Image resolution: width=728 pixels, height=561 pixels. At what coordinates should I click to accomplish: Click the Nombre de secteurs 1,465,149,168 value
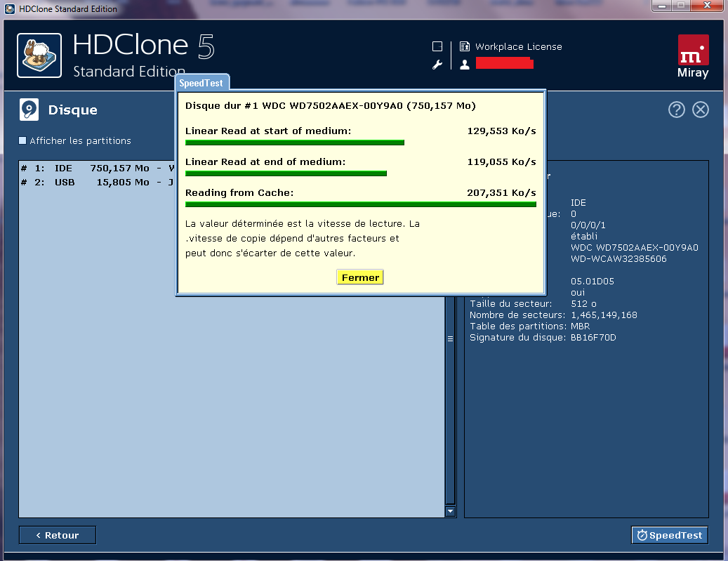click(x=604, y=315)
